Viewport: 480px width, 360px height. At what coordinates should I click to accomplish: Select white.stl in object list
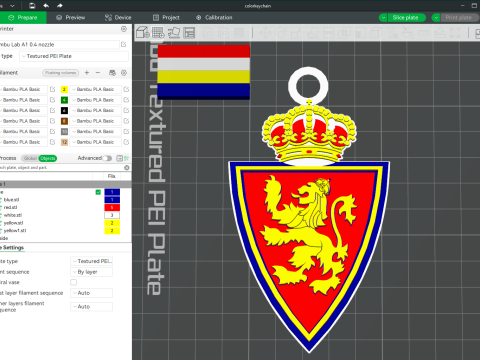pyautogui.click(x=13, y=215)
